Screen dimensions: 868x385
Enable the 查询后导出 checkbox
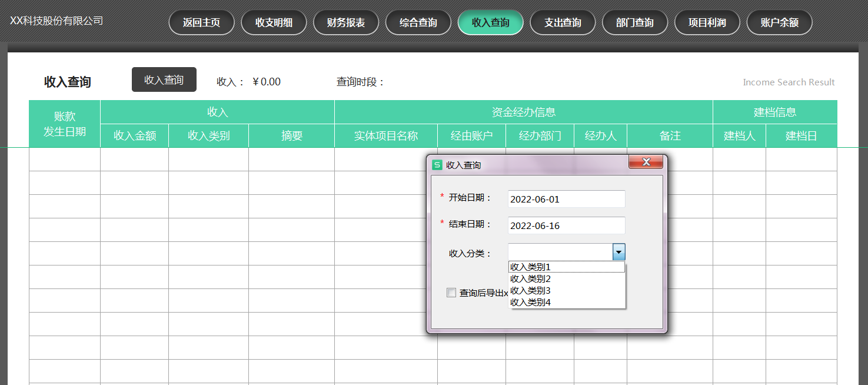pyautogui.click(x=451, y=293)
